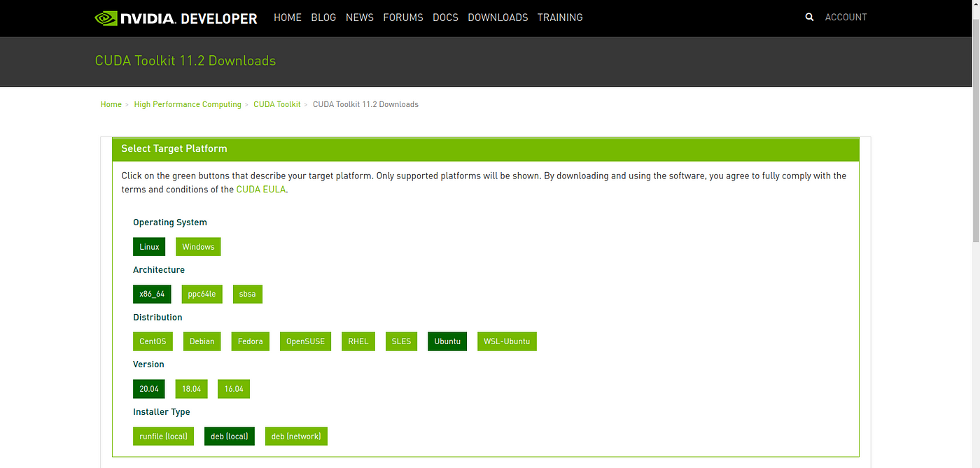Select OpenSUSE distribution
The width and height of the screenshot is (980, 468).
[x=306, y=341]
